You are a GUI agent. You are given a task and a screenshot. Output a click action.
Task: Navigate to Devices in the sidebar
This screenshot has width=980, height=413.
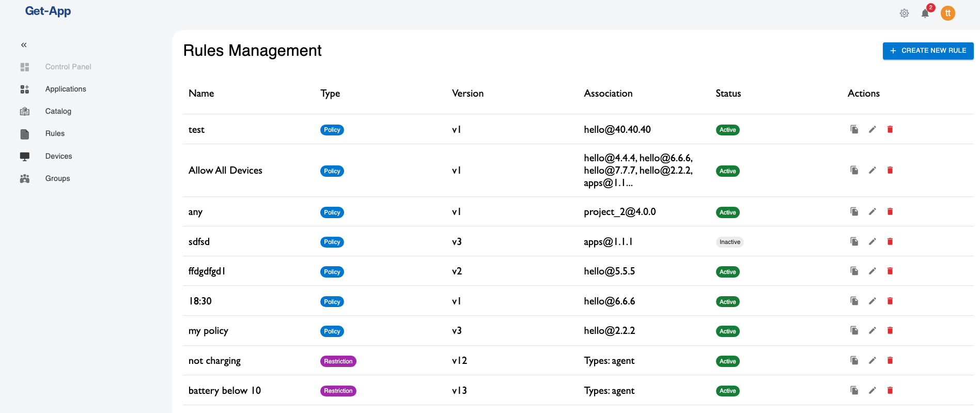tap(58, 156)
